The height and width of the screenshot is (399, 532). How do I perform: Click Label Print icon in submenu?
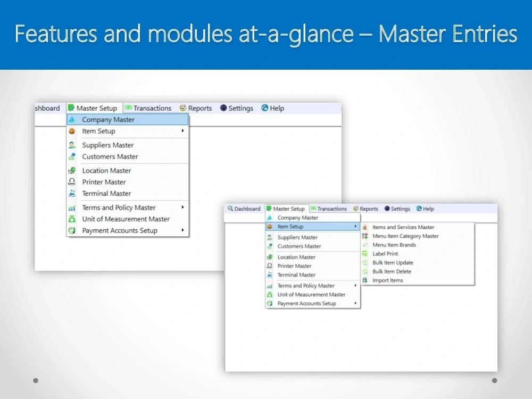pos(365,254)
